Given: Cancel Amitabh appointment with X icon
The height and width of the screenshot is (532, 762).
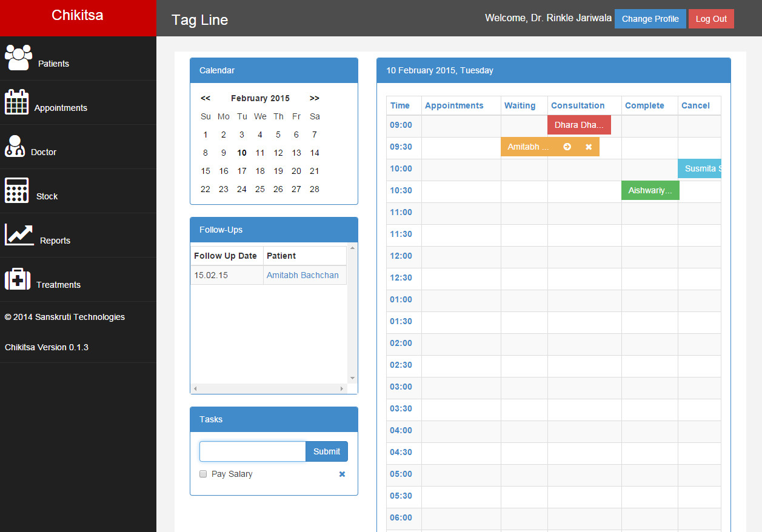Looking at the screenshot, I should pyautogui.click(x=589, y=147).
